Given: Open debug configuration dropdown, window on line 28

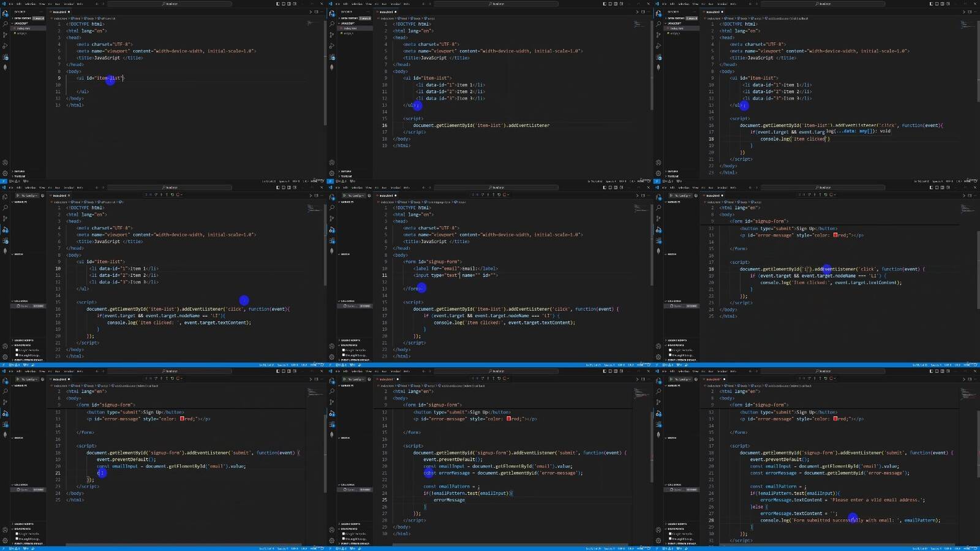Looking at the screenshot, I should click(x=682, y=379).
